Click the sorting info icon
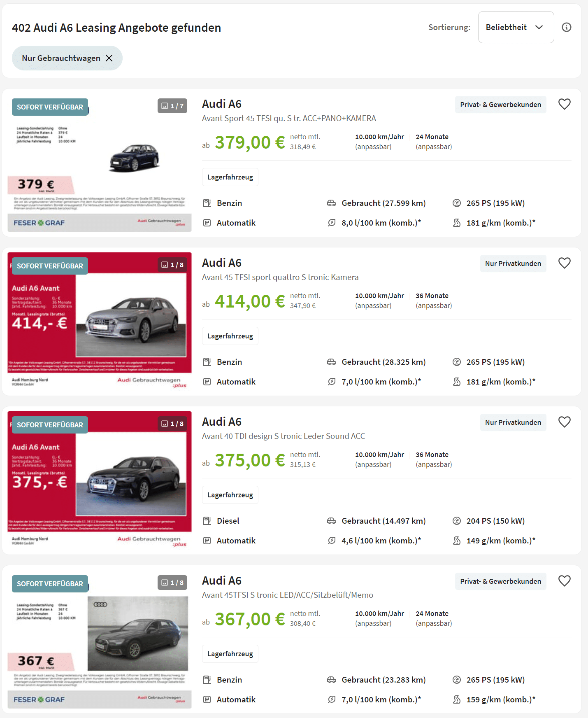Screen dimensions: 588x718 pyautogui.click(x=567, y=27)
